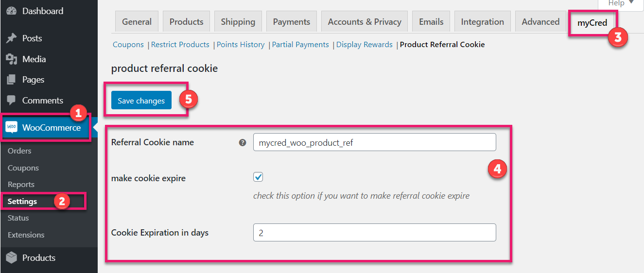
Task: Open the Accounts & Privacy tab
Action: tap(365, 22)
